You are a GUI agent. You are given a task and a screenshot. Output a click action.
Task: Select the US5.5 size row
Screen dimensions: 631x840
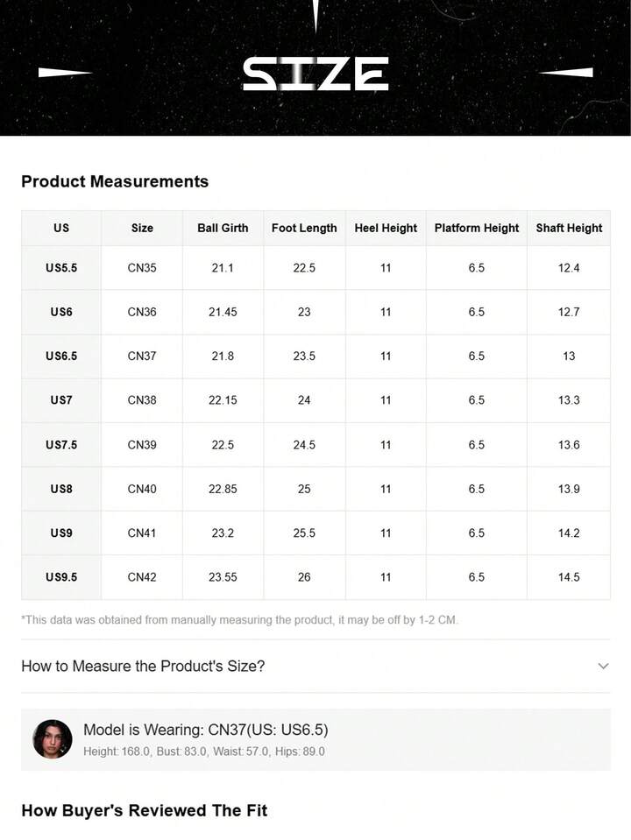[x=61, y=268]
